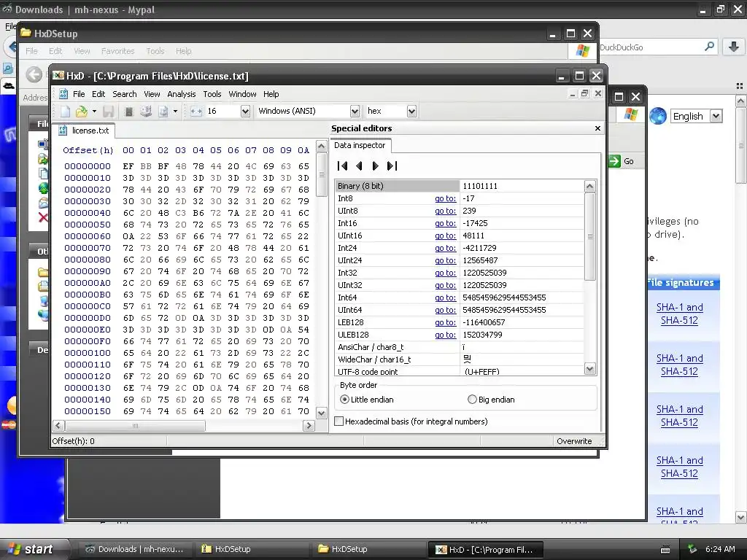Viewport: 747px width, 560px height.
Task: Click the green Go button
Action: pos(622,161)
